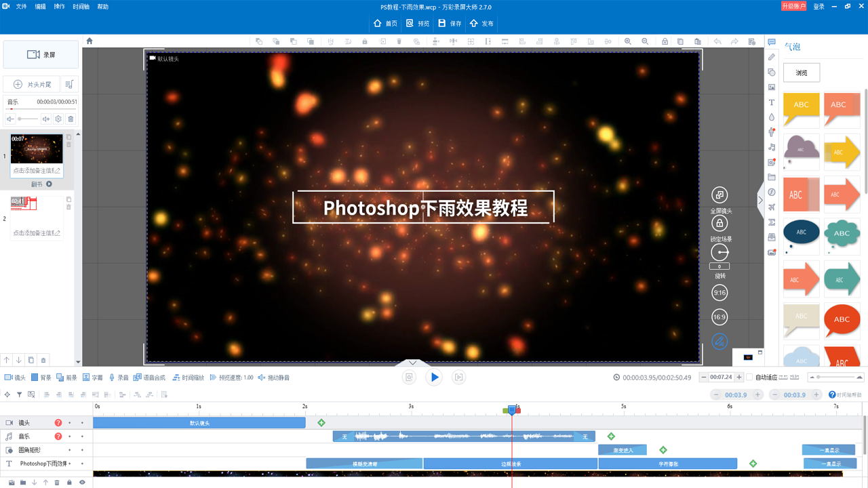Open 语音合成 speech synthesis tool
The height and width of the screenshot is (488, 868).
tap(138, 378)
